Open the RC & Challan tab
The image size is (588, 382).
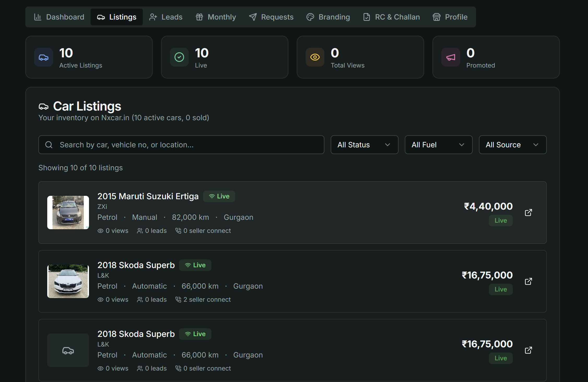391,17
